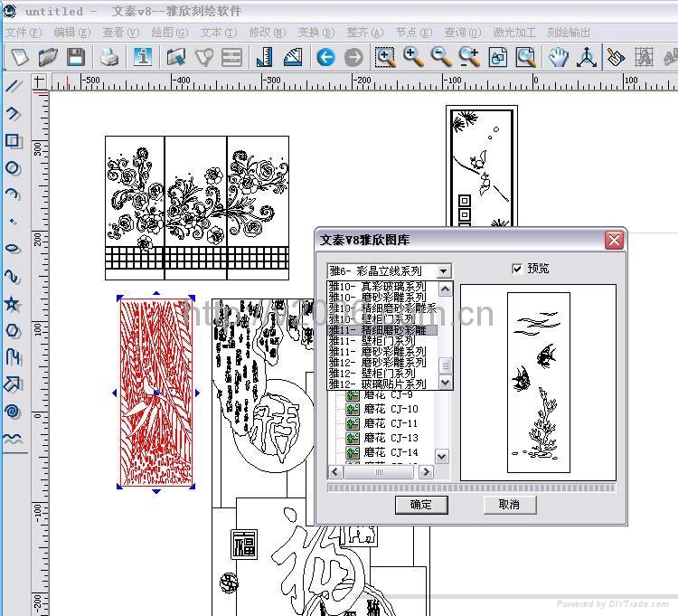Toggle the 预览 preview checkbox
678x616 pixels.
[x=517, y=269]
